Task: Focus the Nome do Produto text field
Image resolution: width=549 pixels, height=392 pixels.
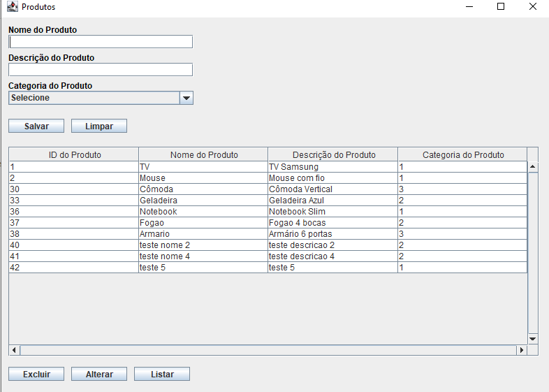Action: [101, 42]
